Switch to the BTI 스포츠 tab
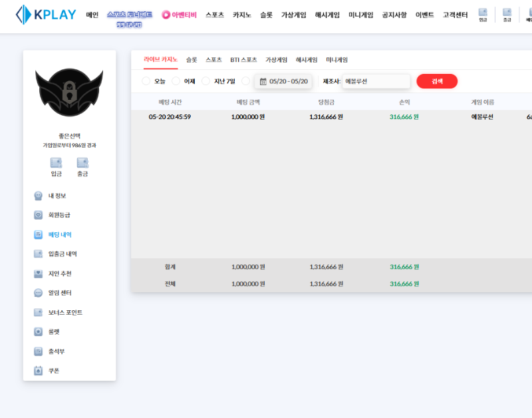532x418 pixels. [x=243, y=60]
